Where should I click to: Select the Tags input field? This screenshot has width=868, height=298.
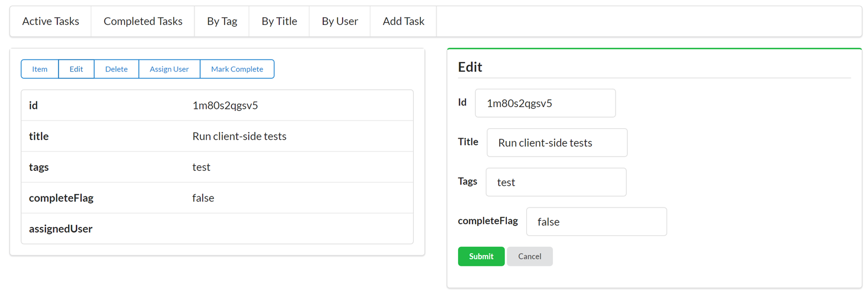pyautogui.click(x=556, y=182)
